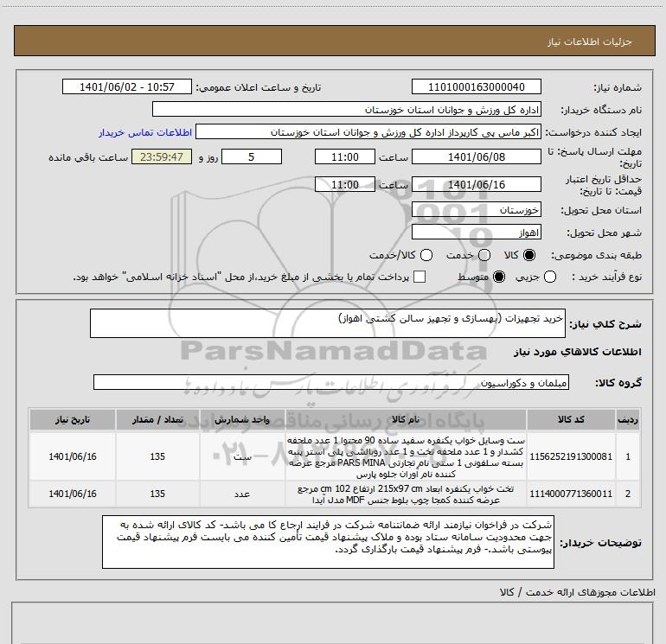Image resolution: width=666 pixels, height=644 pixels.
Task: Click the request creator name field
Action: point(368,131)
